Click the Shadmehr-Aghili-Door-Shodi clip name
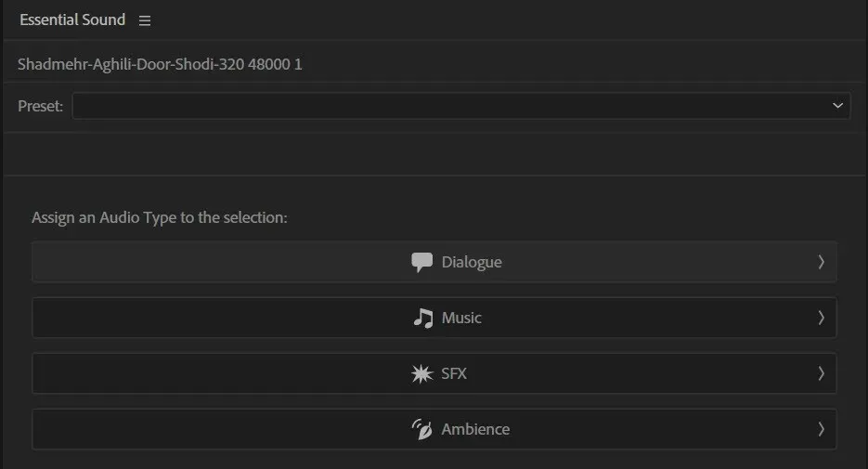The width and height of the screenshot is (868, 469). pyautogui.click(x=160, y=64)
